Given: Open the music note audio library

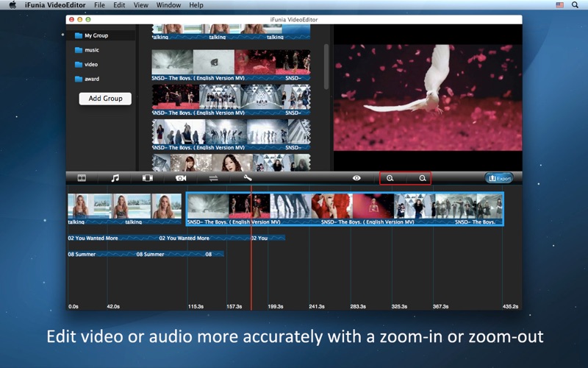Looking at the screenshot, I should (x=115, y=178).
